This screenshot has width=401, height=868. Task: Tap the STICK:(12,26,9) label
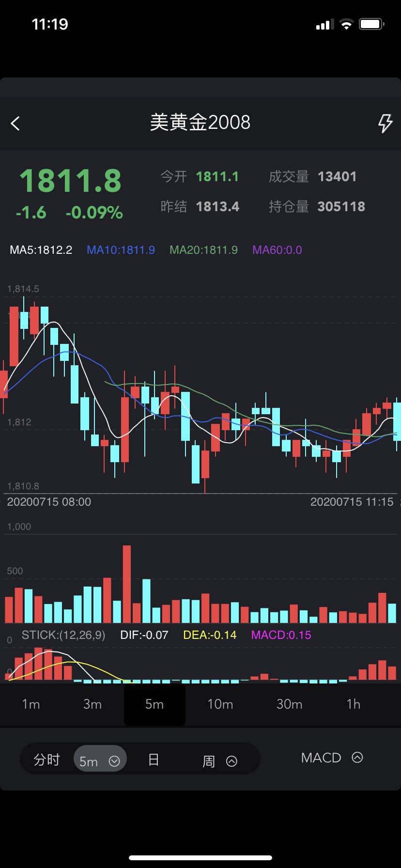click(x=63, y=635)
